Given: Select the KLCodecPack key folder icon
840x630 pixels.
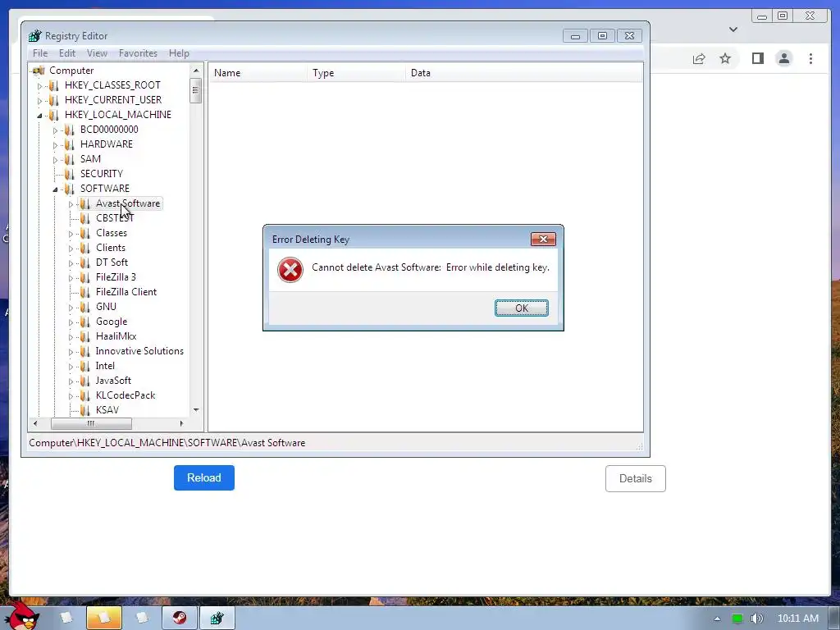Looking at the screenshot, I should (x=84, y=395).
